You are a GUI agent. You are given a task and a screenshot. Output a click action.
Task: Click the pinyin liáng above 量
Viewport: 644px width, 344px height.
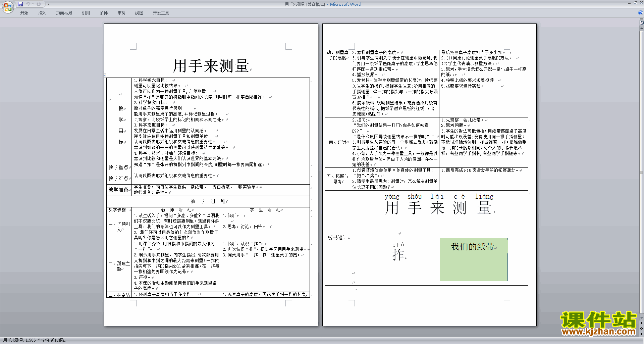coord(484,196)
